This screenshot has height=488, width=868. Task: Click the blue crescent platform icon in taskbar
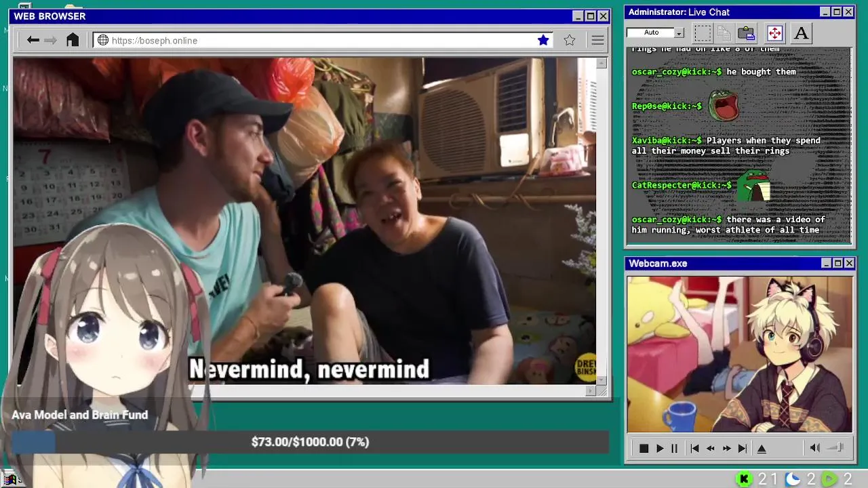(793, 479)
